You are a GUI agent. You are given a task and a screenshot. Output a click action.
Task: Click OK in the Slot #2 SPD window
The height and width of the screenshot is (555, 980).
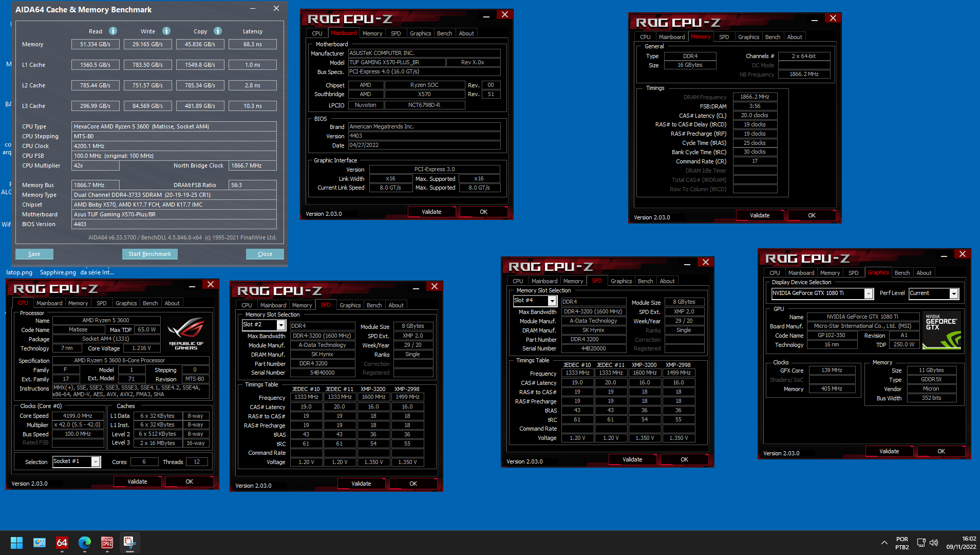(x=413, y=484)
